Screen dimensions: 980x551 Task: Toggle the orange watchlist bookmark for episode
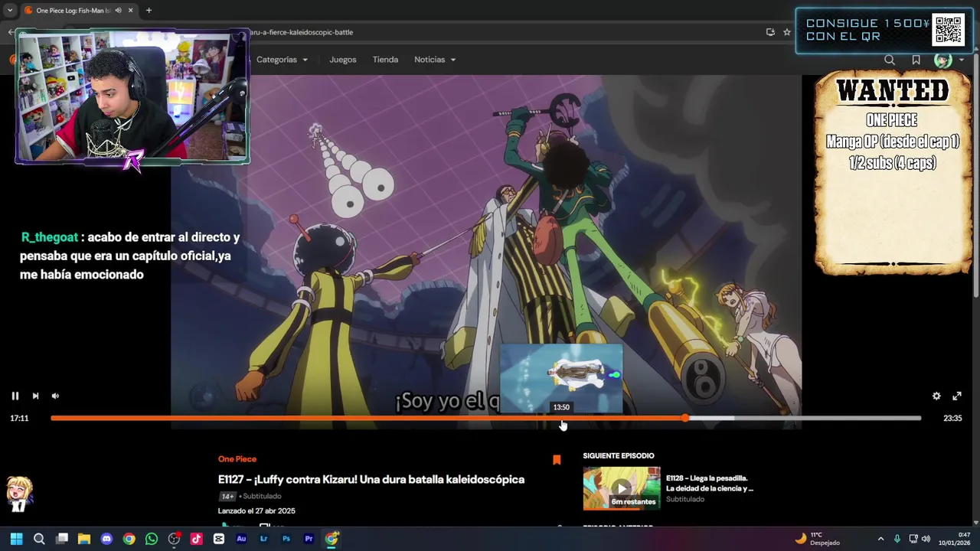(557, 460)
